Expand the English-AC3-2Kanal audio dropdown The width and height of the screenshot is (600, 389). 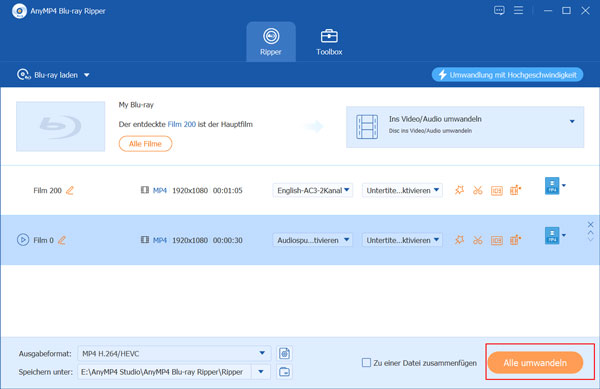[x=313, y=190]
